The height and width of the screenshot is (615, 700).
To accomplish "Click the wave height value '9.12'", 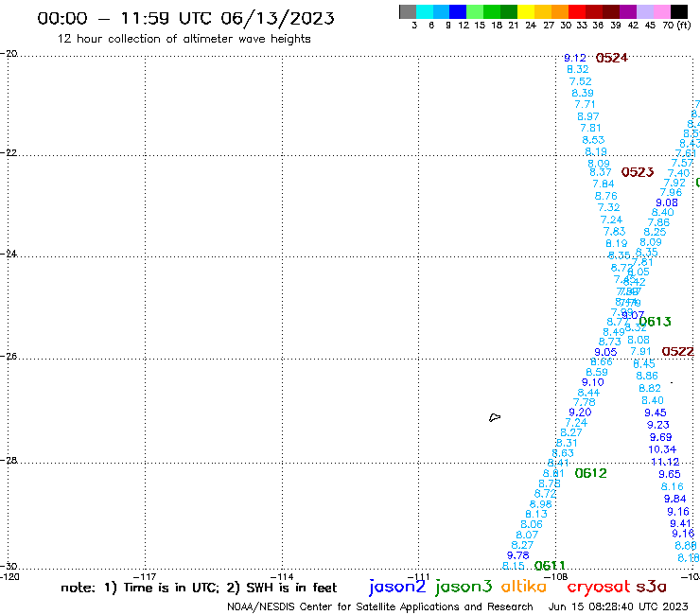I will click(574, 58).
